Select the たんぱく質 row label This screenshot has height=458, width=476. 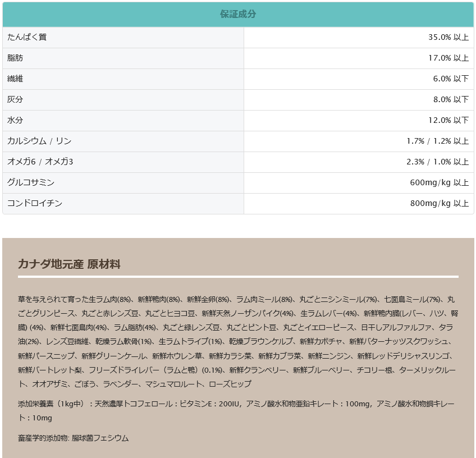pos(27,38)
